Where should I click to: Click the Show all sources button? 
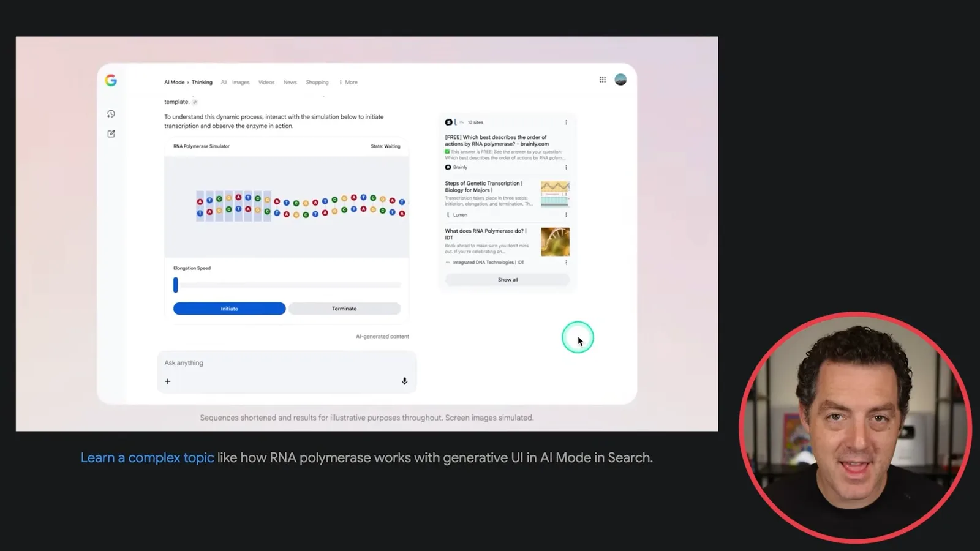507,280
